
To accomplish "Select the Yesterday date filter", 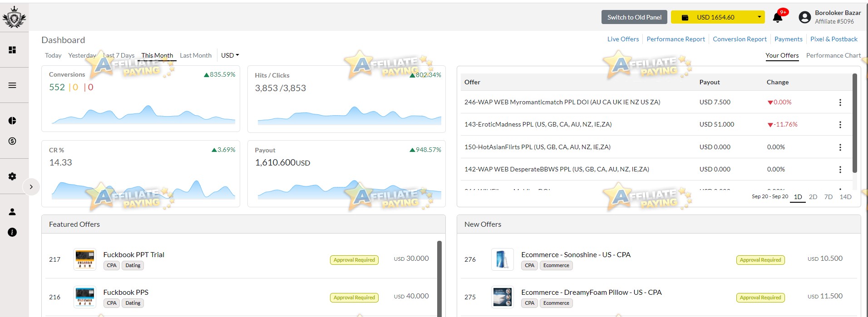I will click(82, 55).
